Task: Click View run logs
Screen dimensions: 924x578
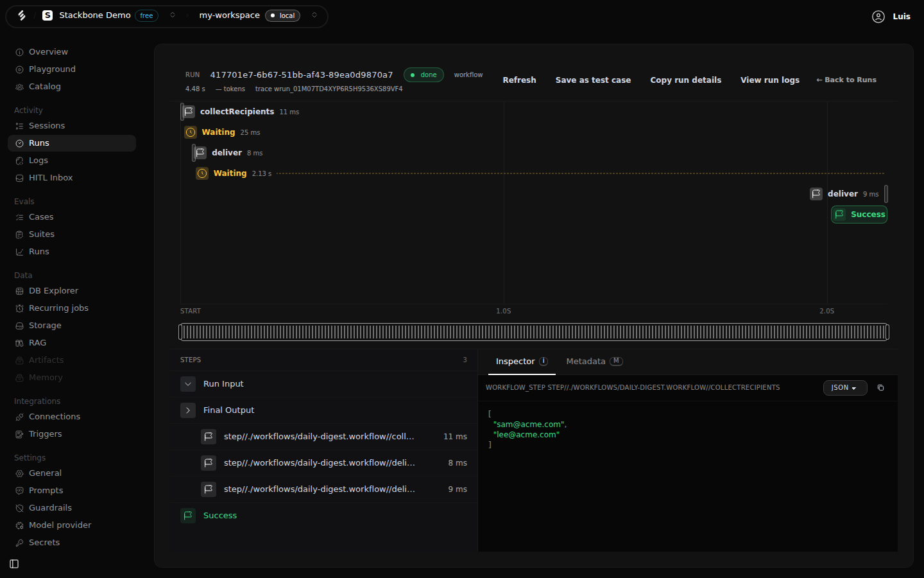Action: pyautogui.click(x=770, y=80)
